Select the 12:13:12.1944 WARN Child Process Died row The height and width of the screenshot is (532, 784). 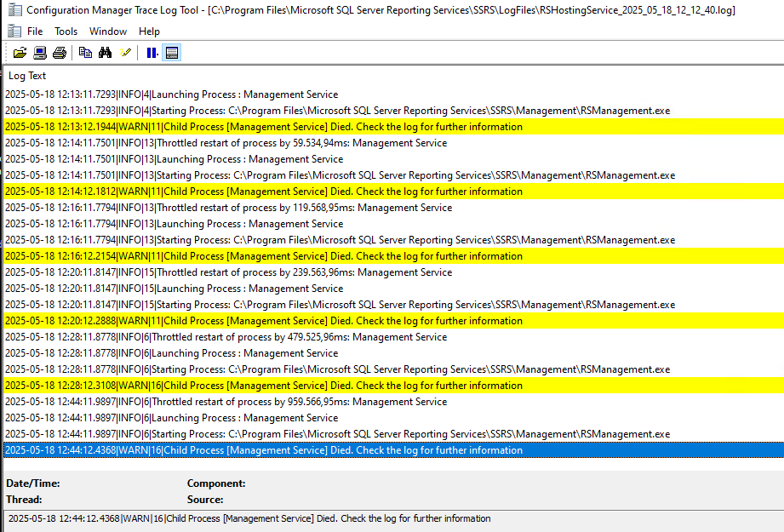point(393,127)
